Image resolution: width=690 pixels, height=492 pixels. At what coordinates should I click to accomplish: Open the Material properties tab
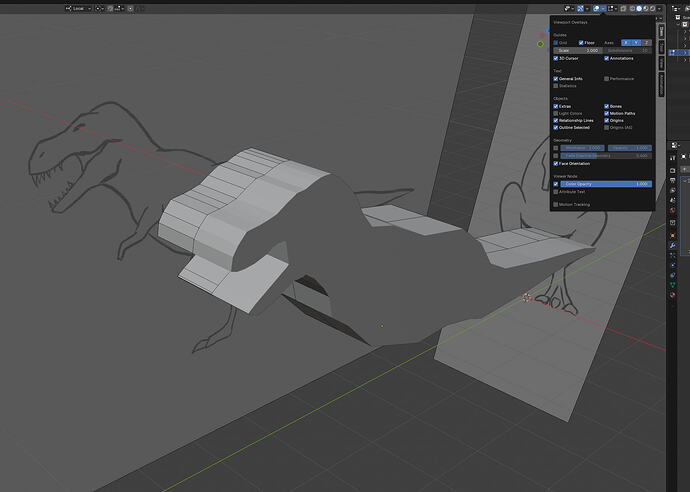click(x=672, y=295)
